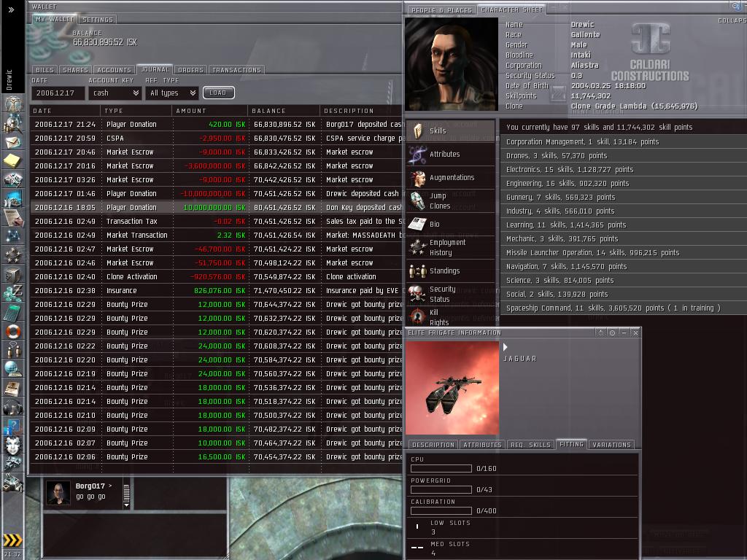
Task: Sort journal by the Balance column header
Action: (284, 111)
